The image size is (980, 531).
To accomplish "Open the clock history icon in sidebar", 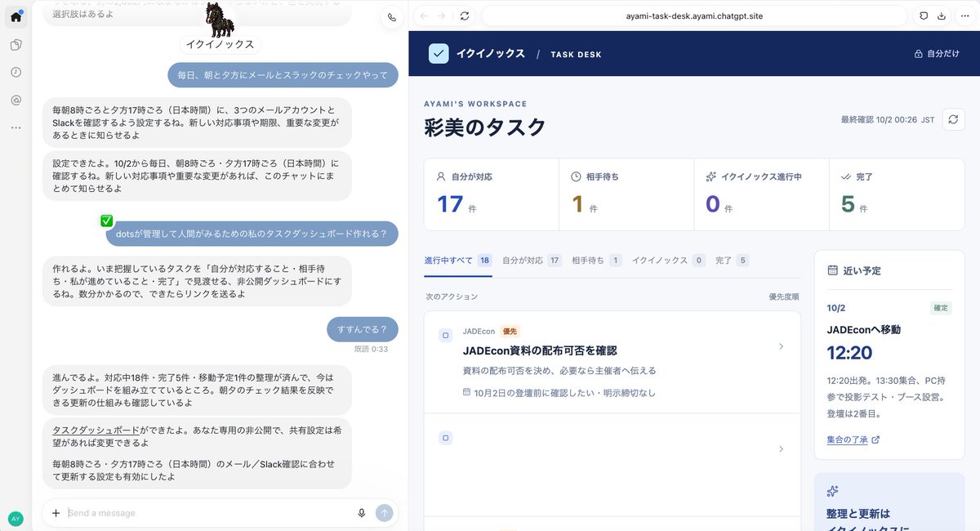I will [x=16, y=72].
